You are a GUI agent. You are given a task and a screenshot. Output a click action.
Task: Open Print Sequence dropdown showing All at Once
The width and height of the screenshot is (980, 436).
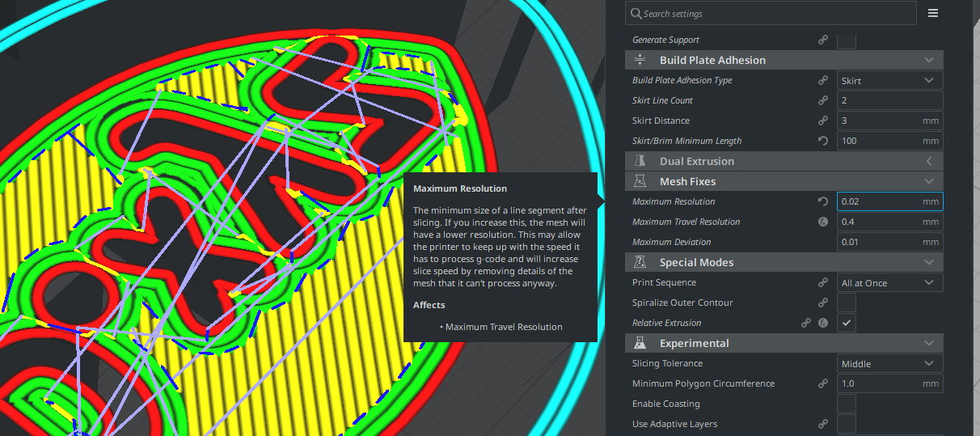coord(889,282)
